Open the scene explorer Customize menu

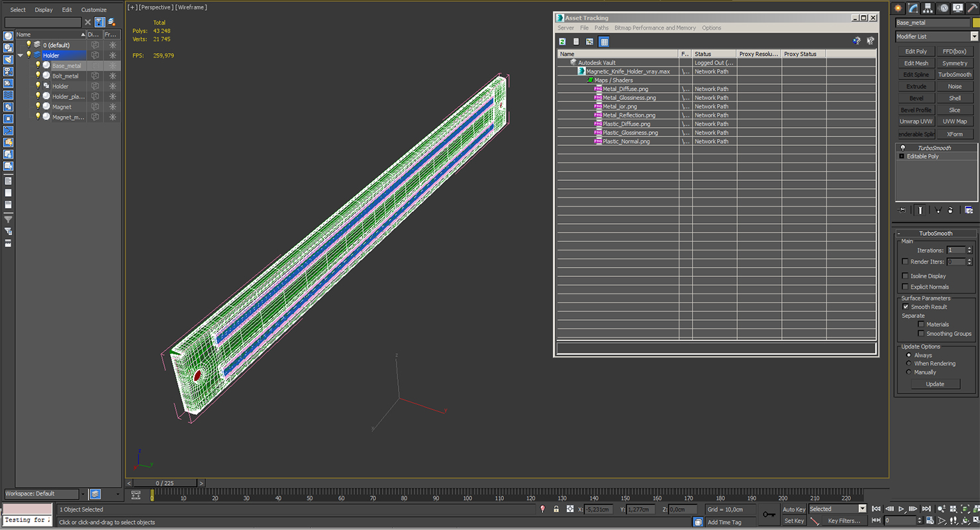click(93, 10)
